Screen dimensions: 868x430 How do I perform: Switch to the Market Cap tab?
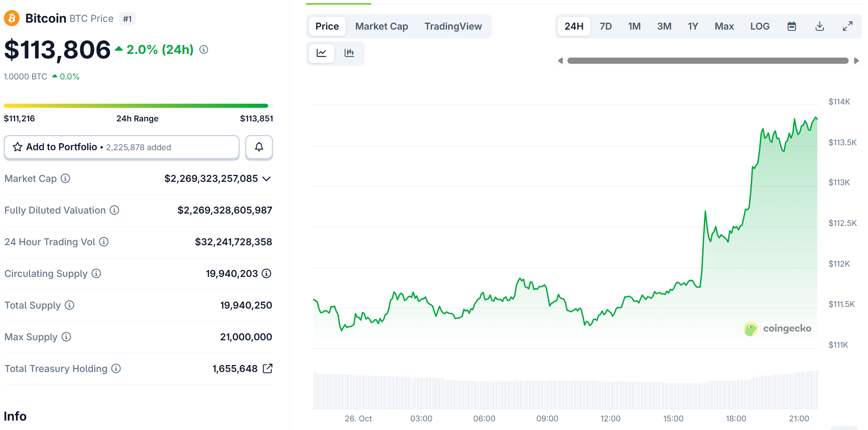click(382, 26)
